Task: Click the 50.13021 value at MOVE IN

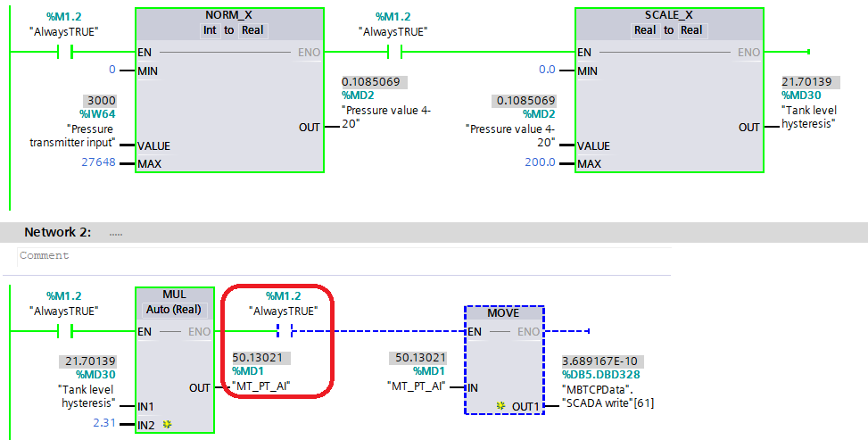Action: coord(417,358)
